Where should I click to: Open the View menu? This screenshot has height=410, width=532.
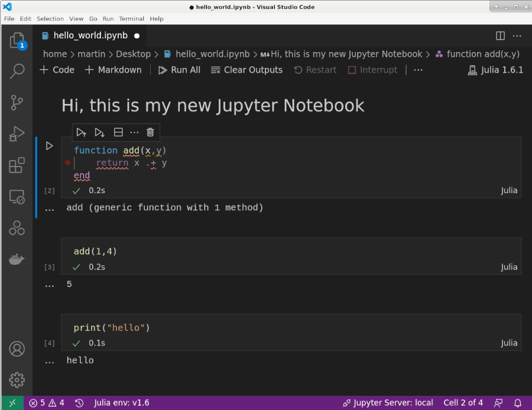point(76,19)
